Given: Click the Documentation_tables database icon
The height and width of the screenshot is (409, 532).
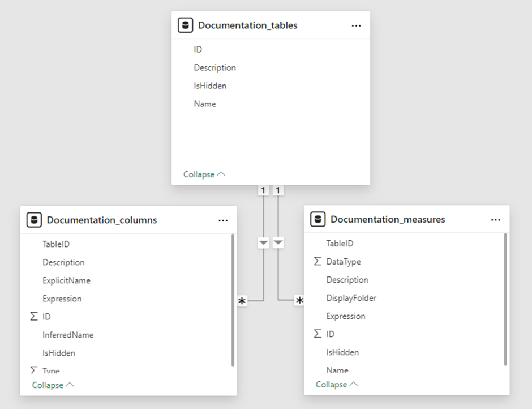Looking at the screenshot, I should (185, 25).
